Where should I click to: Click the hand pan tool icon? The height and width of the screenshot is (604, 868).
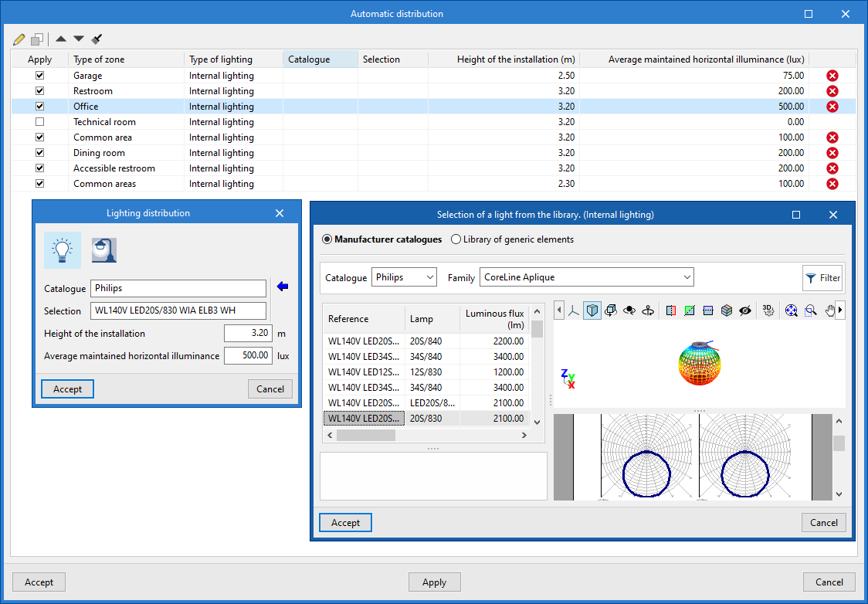(x=830, y=310)
